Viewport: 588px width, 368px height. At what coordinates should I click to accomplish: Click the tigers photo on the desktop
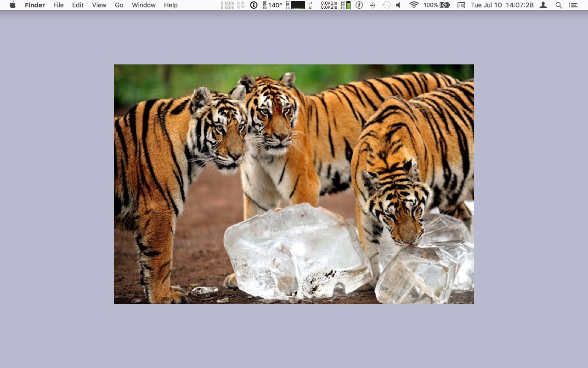[294, 184]
